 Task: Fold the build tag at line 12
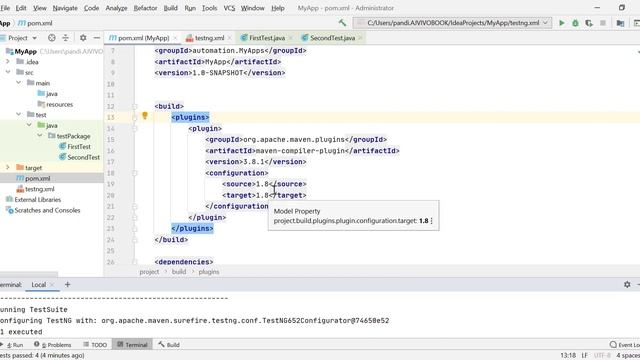135,106
